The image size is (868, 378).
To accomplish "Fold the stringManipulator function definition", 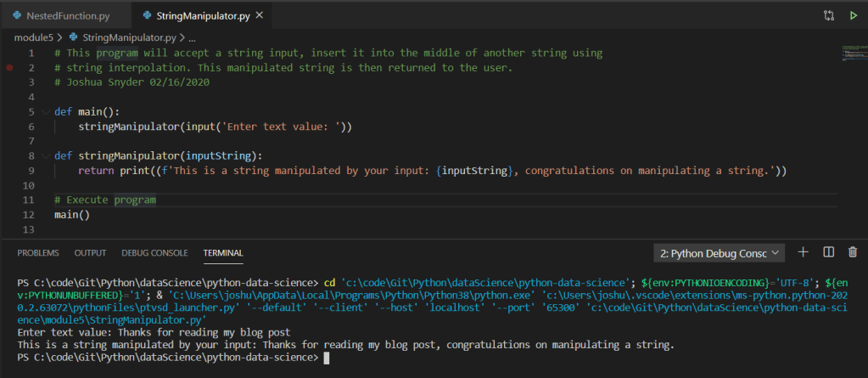I will (x=46, y=155).
